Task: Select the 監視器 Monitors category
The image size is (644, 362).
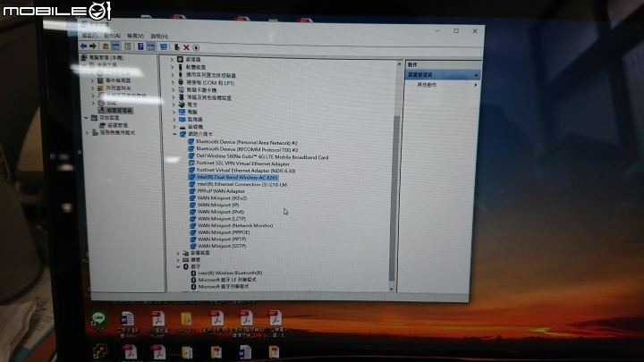Action: pyautogui.click(x=195, y=120)
